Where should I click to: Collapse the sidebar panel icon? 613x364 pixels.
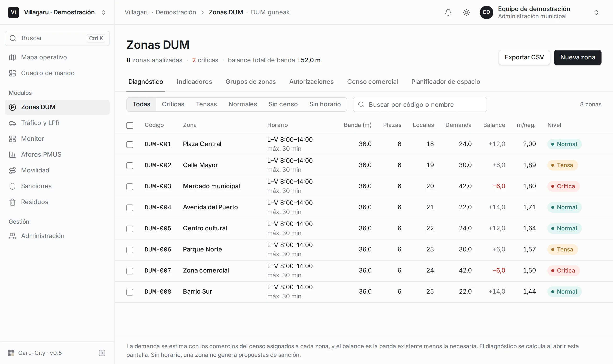pyautogui.click(x=102, y=353)
